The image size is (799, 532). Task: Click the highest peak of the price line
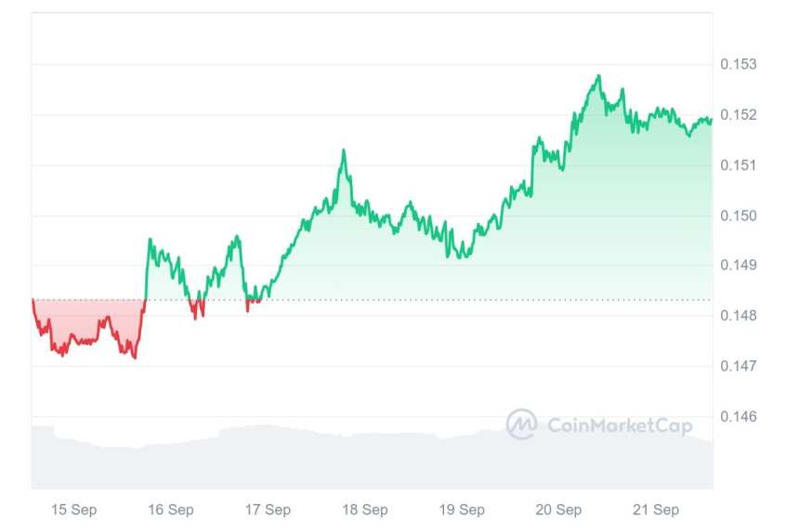click(598, 76)
